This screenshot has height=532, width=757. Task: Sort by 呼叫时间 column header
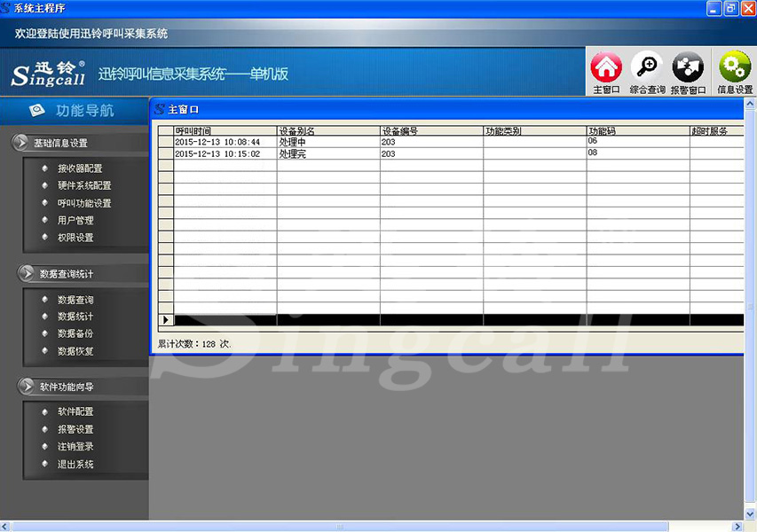click(x=225, y=131)
